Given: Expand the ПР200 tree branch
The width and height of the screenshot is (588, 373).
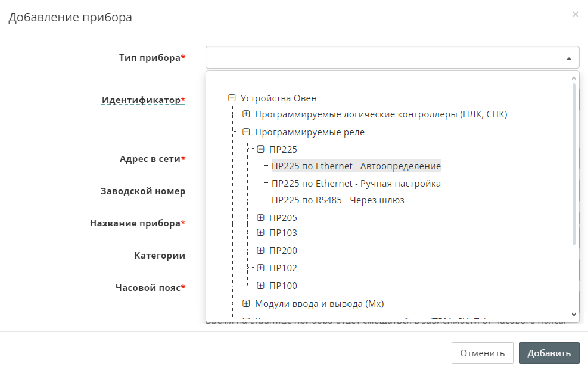Looking at the screenshot, I should (260, 251).
